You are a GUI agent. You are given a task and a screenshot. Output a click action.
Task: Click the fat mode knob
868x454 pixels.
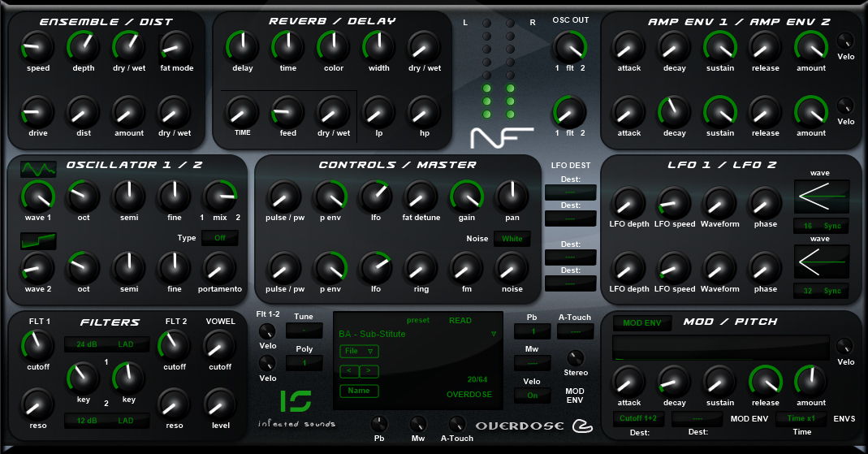pyautogui.click(x=176, y=47)
